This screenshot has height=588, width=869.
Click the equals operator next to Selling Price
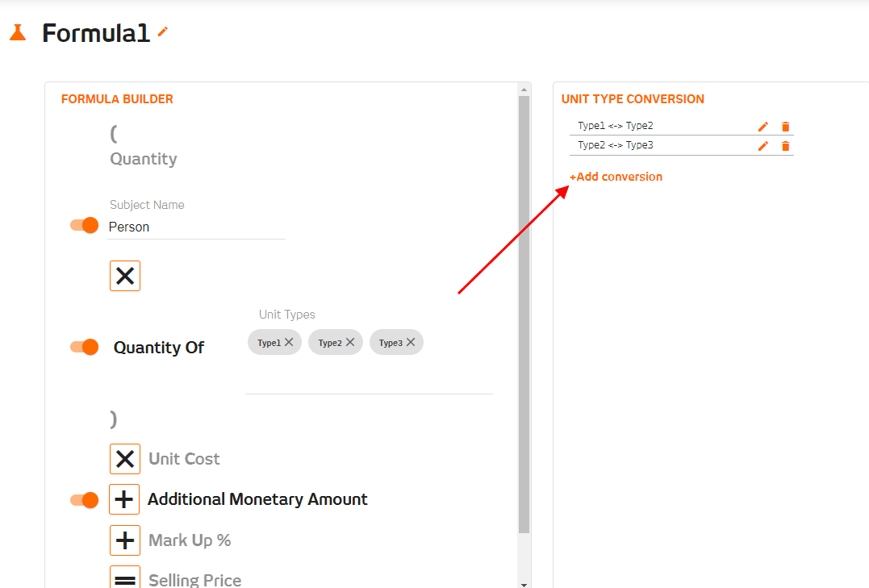pyautogui.click(x=125, y=578)
